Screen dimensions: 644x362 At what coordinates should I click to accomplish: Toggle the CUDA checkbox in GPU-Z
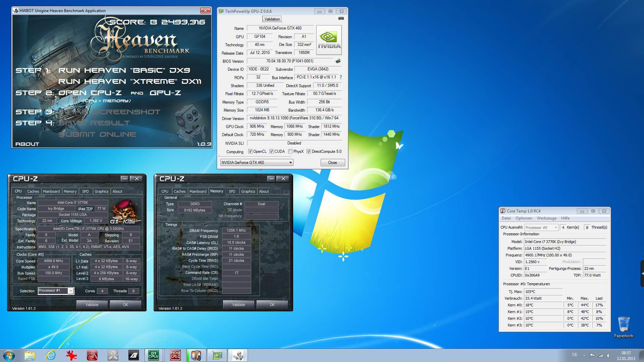[271, 152]
